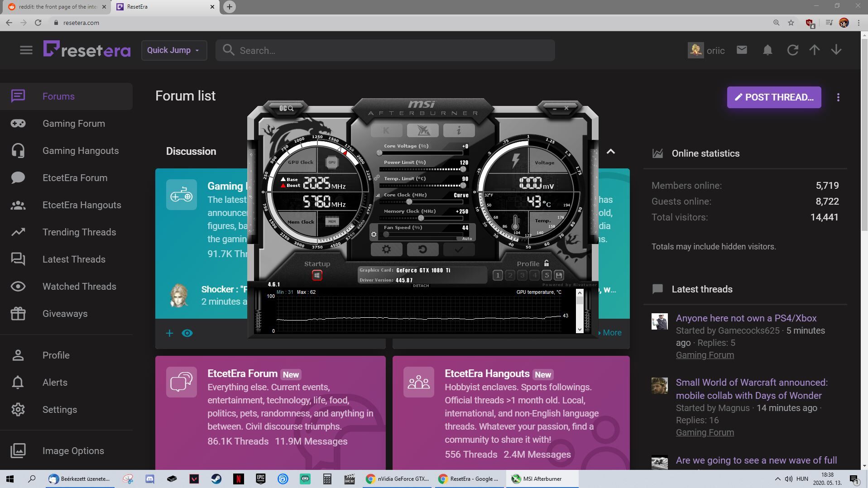Load Afterburner profile 1

point(498,275)
